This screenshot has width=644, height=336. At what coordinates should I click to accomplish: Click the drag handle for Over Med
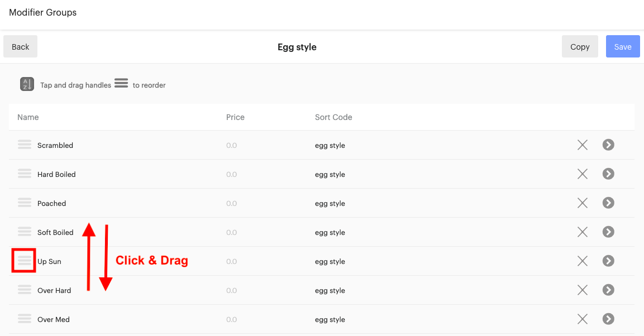[x=25, y=318]
